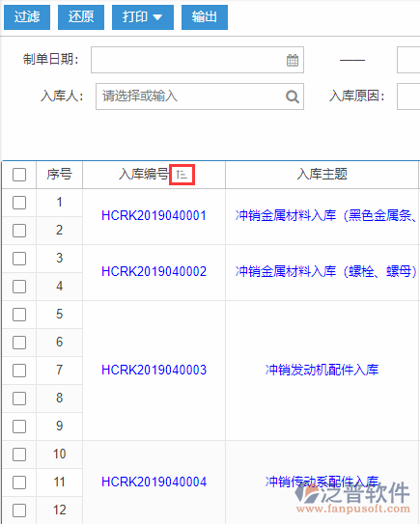Open the 打印 print dropdown
Screen dimensions: 420x524
coord(143,17)
